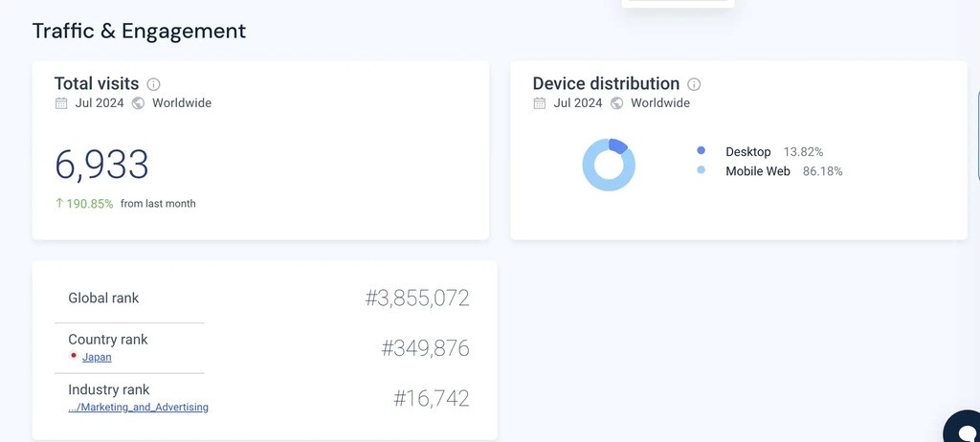Viewport: 980px width, 442px height.
Task: Select the Mobile Web segment of the donut chart
Action: pyautogui.click(x=598, y=180)
